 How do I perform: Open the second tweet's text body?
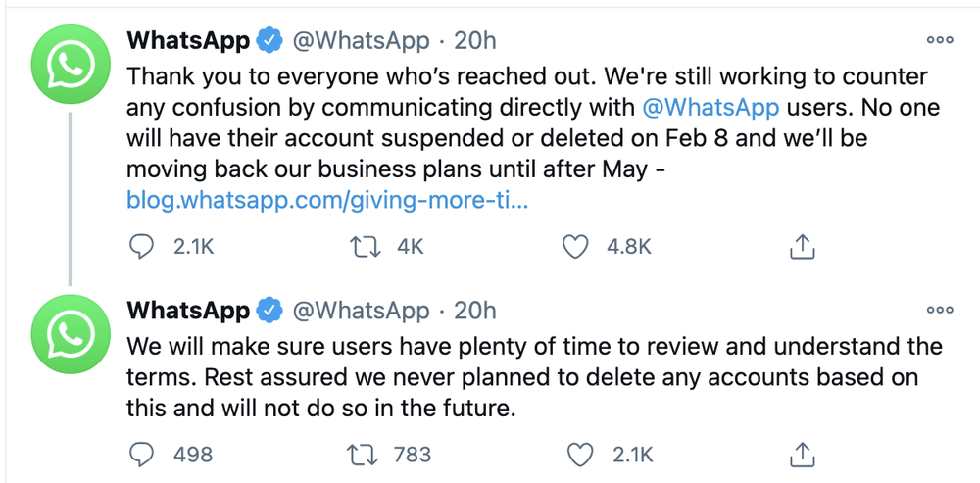pos(534,377)
